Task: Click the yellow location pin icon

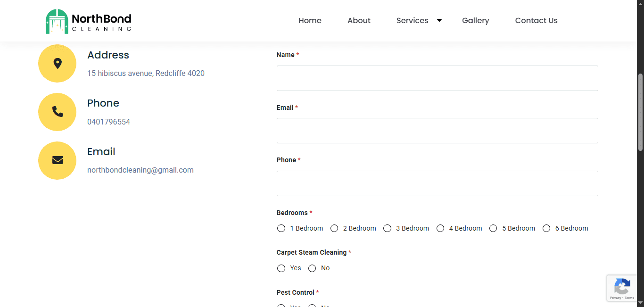Action: click(57, 63)
